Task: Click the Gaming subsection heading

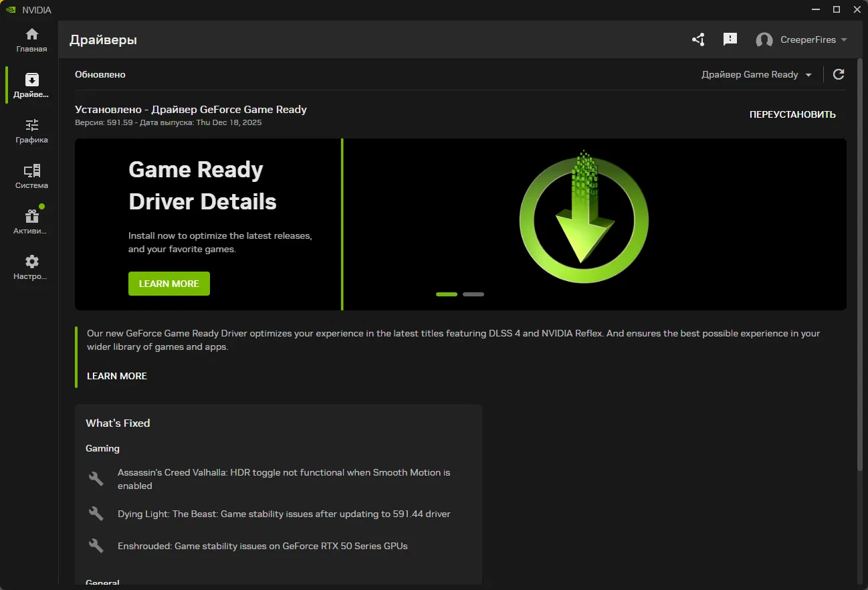Action: 102,448
